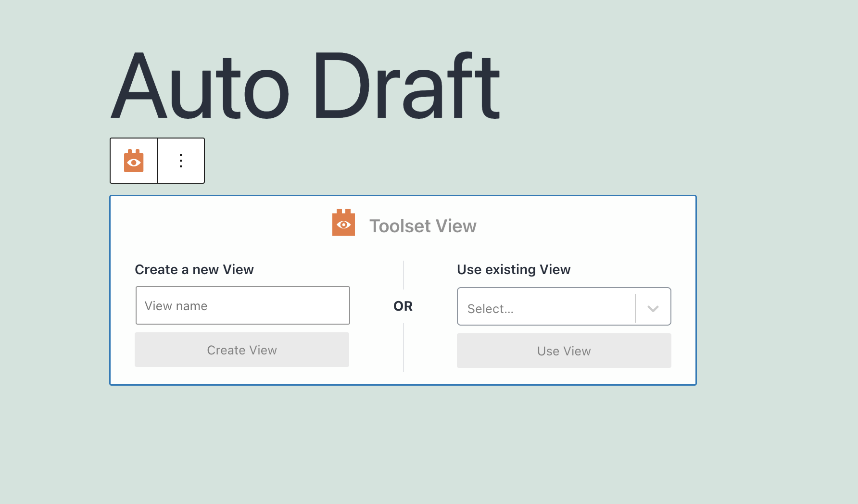Click the Toolset View block type icon in toolbar

pos(134,161)
